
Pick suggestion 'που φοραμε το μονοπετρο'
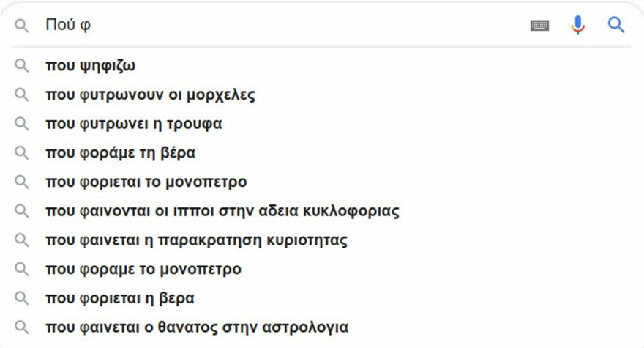pos(143,270)
